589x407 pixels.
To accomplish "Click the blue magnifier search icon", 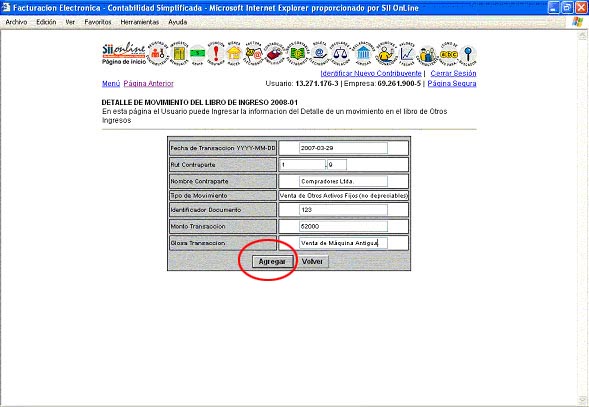I will tap(468, 54).
